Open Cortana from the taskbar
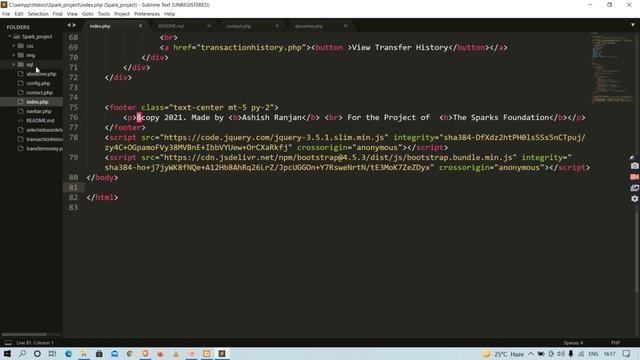 [x=37, y=353]
